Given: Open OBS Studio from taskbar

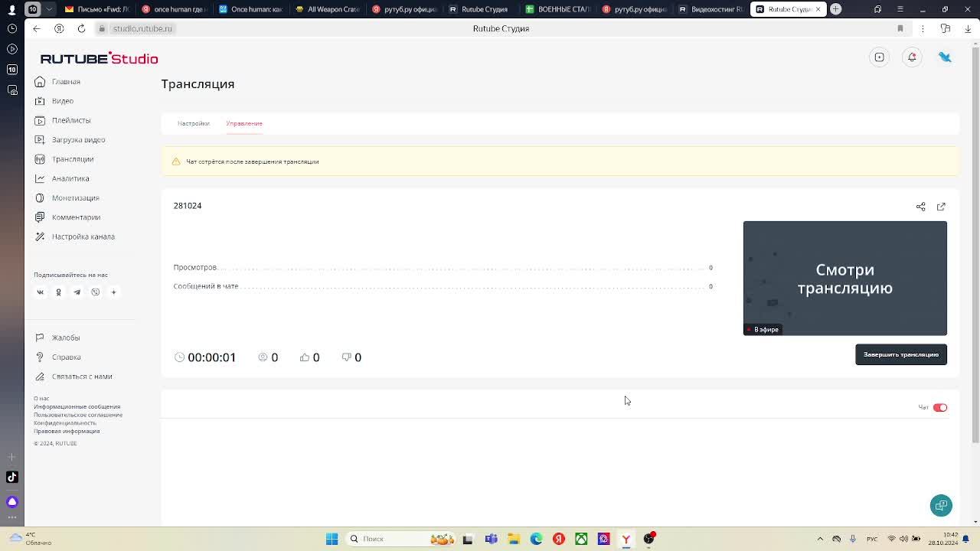Looking at the screenshot, I should 648,539.
